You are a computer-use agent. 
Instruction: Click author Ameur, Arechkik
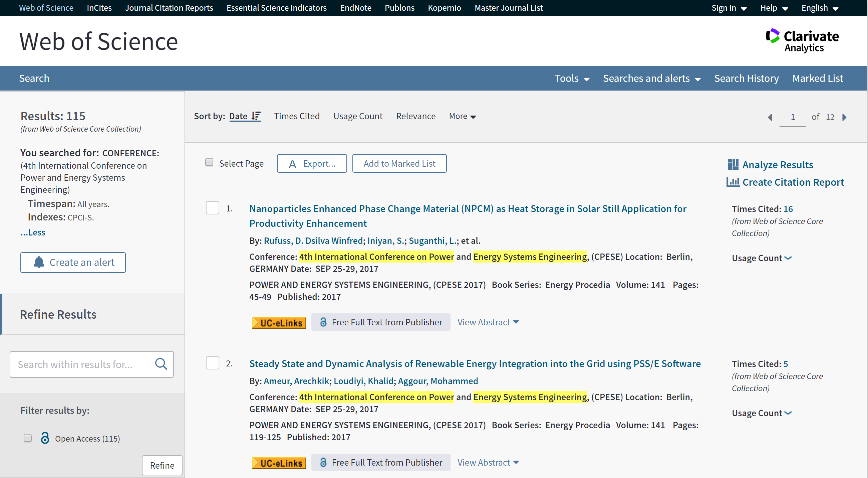tap(296, 381)
